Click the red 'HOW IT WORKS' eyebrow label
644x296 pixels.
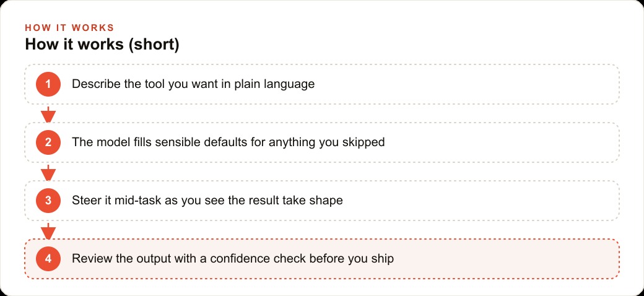pos(69,28)
